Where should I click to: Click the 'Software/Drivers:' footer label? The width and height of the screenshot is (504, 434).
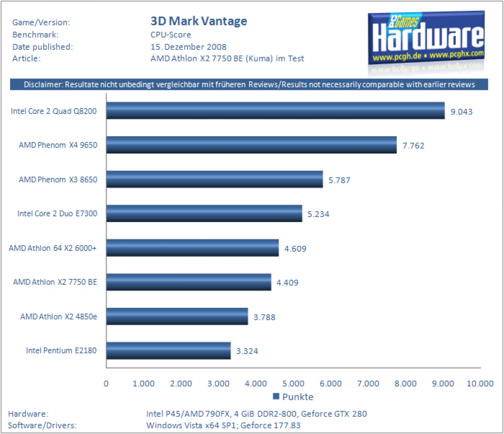(x=42, y=426)
